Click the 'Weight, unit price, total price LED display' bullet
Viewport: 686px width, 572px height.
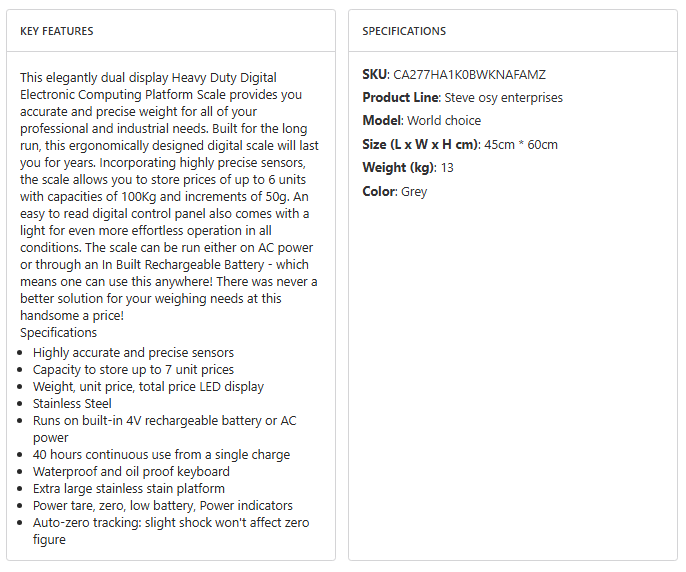(x=148, y=387)
